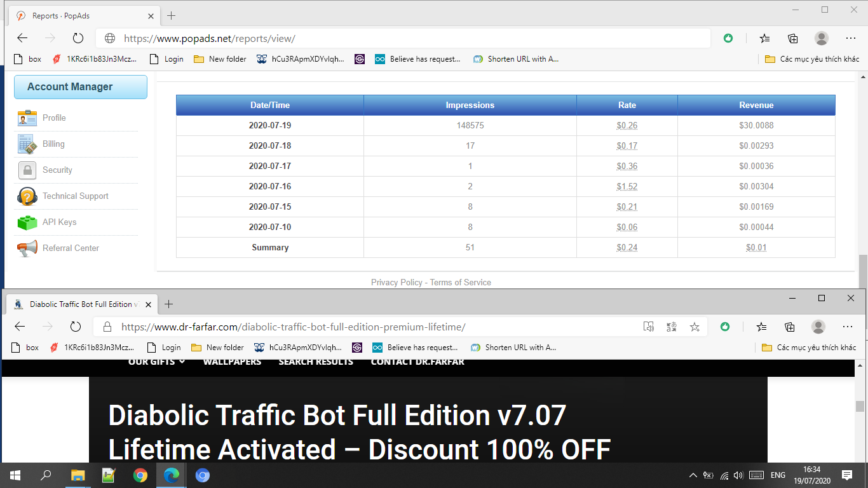
Task: Open the Billing icon in sidebar
Action: (x=27, y=144)
